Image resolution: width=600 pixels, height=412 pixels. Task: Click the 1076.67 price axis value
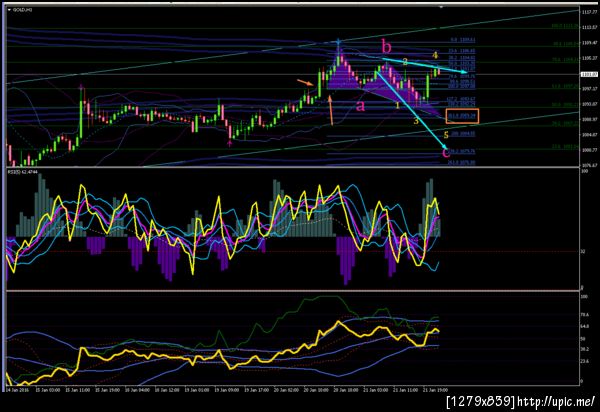[x=589, y=165]
